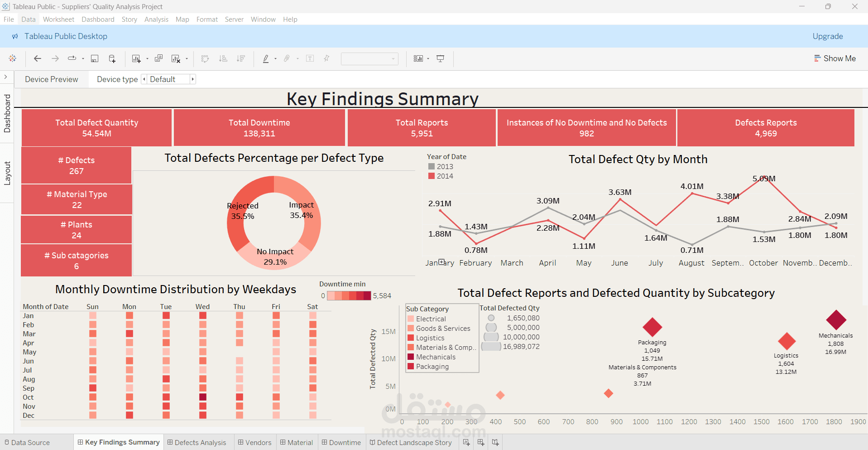Click the new dashboard icon at bottom

(481, 442)
